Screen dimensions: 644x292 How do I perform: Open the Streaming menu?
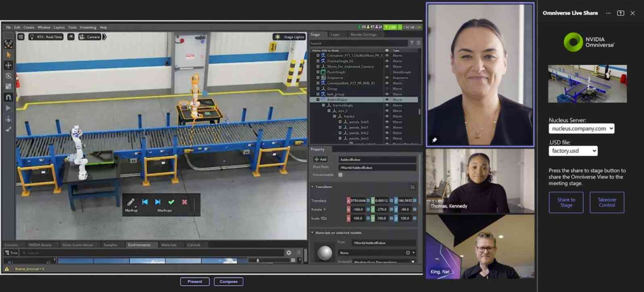coord(88,27)
